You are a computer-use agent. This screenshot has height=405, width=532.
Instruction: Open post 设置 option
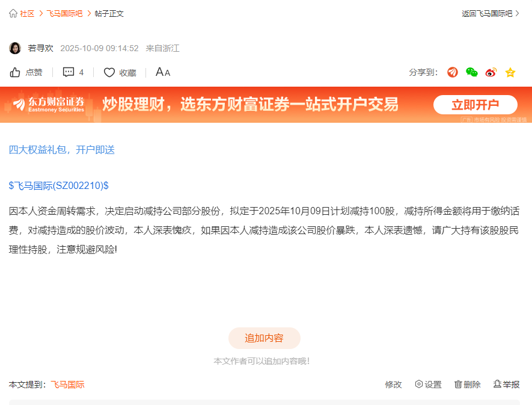click(428, 385)
